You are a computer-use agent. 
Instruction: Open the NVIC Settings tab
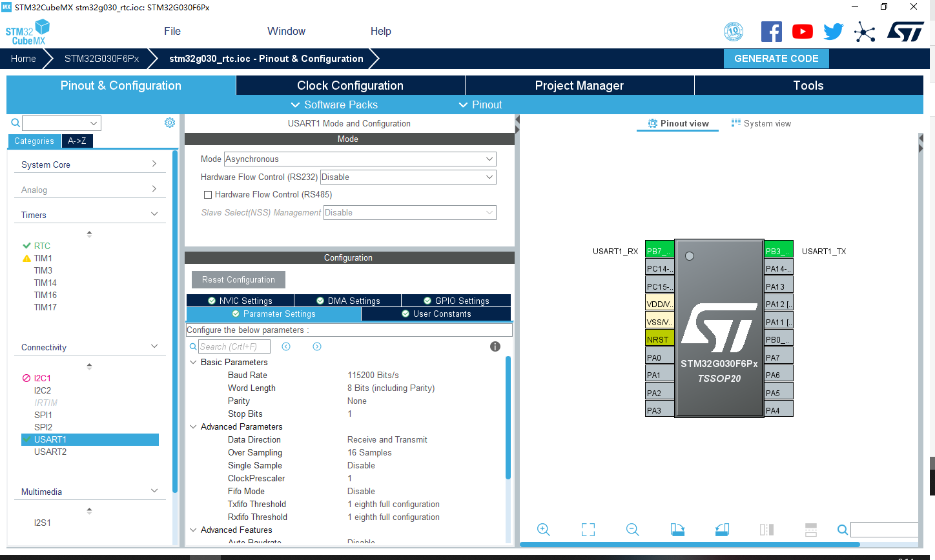(x=240, y=301)
